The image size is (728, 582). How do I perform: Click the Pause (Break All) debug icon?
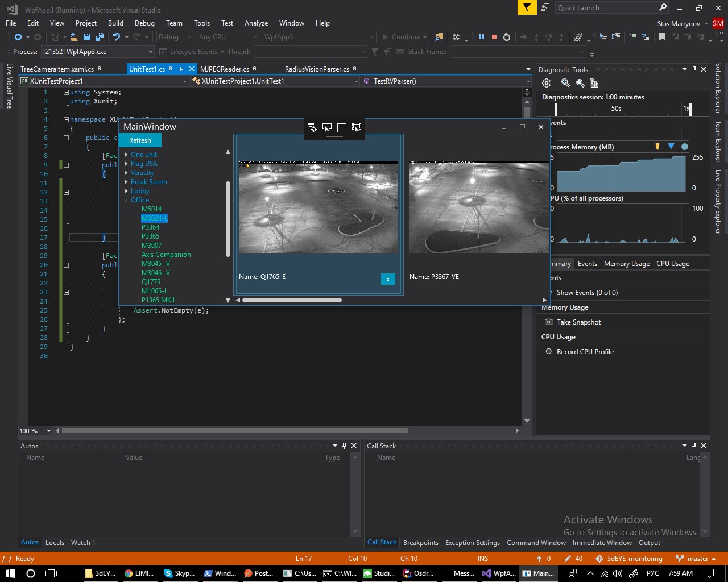tap(482, 37)
